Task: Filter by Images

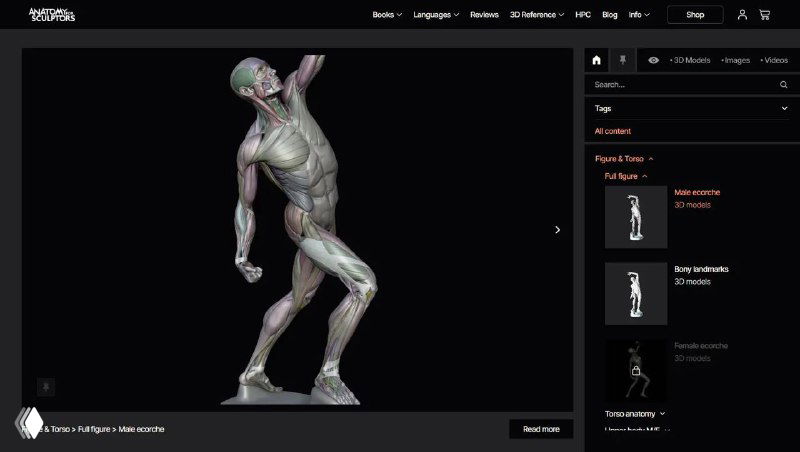Action: click(735, 60)
